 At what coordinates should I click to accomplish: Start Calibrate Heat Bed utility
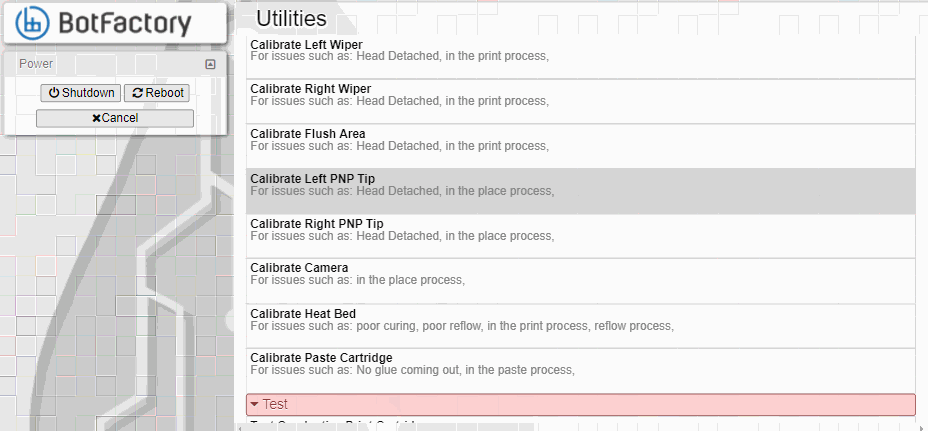[580, 326]
